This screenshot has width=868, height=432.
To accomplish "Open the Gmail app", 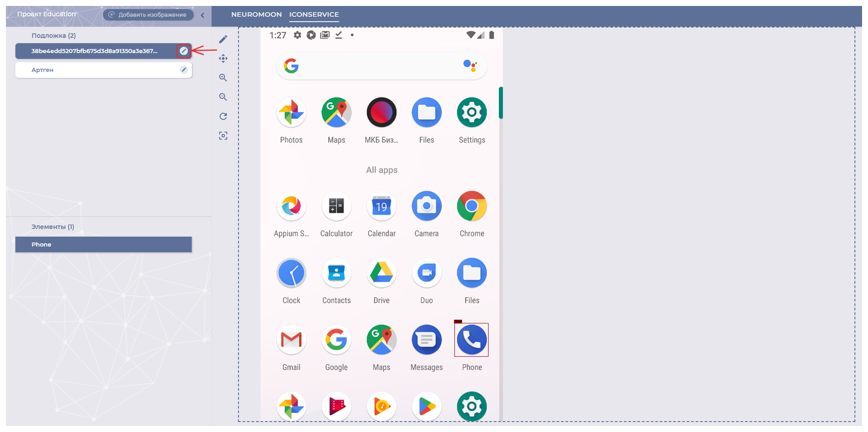I will [291, 340].
